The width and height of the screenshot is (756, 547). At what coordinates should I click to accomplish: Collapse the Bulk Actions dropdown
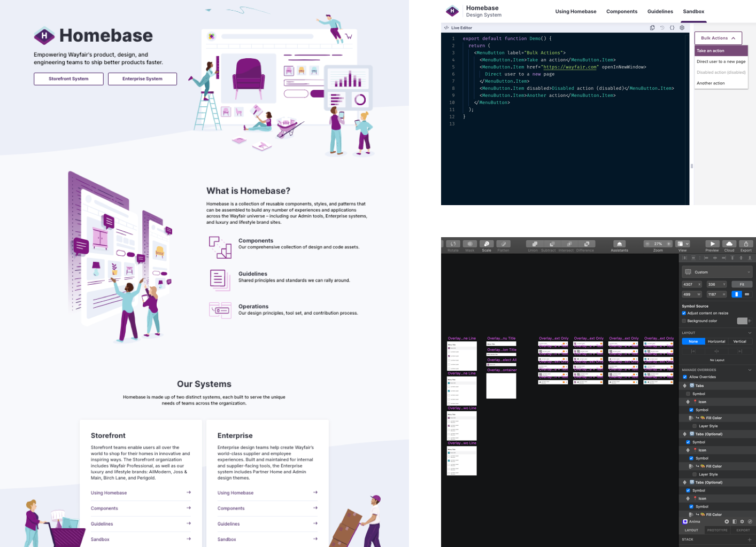[x=718, y=38]
